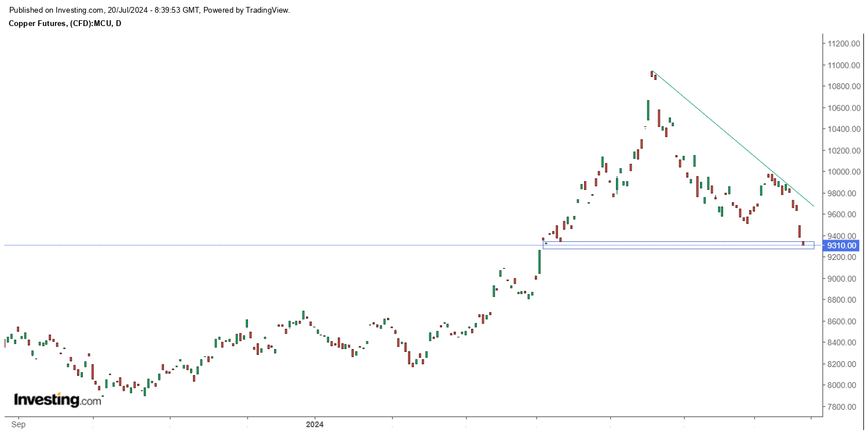The image size is (868, 433).
Task: Select the last red candle inside support zone
Action: (x=803, y=244)
